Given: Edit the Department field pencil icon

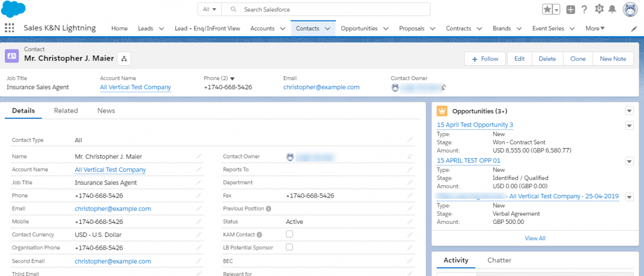Looking at the screenshot, I should [x=409, y=183].
